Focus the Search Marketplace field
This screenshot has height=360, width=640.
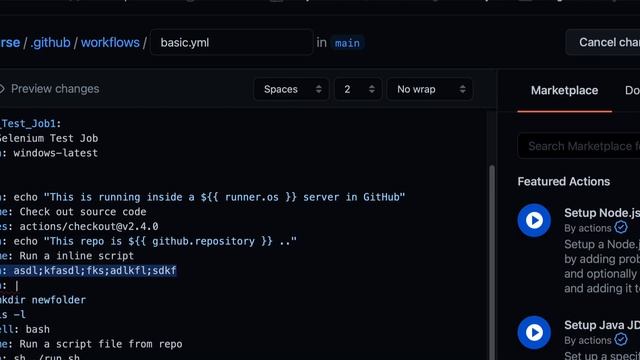(580, 146)
